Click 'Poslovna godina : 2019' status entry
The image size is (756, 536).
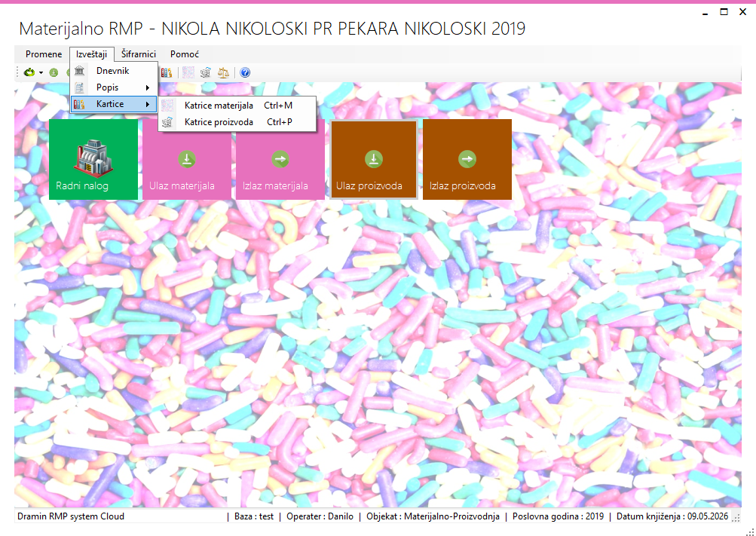pos(558,516)
